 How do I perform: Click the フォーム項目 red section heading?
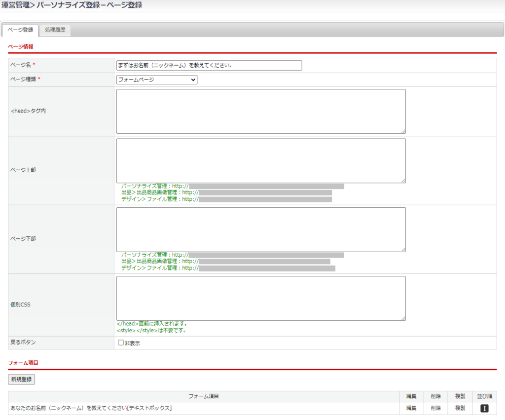coord(23,363)
